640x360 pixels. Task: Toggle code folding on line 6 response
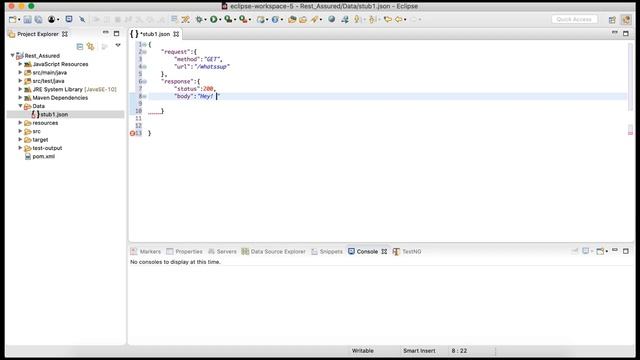[144, 81]
